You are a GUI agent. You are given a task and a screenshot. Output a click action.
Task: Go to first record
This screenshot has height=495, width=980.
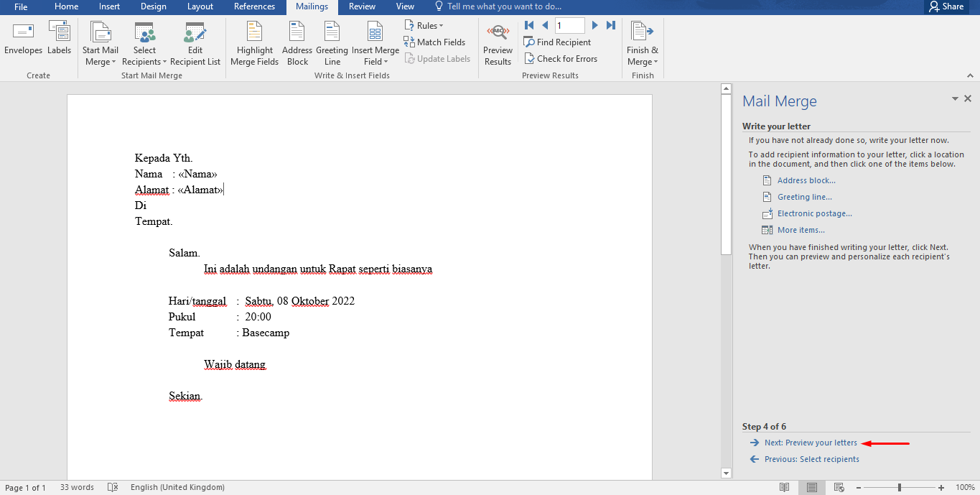[529, 25]
